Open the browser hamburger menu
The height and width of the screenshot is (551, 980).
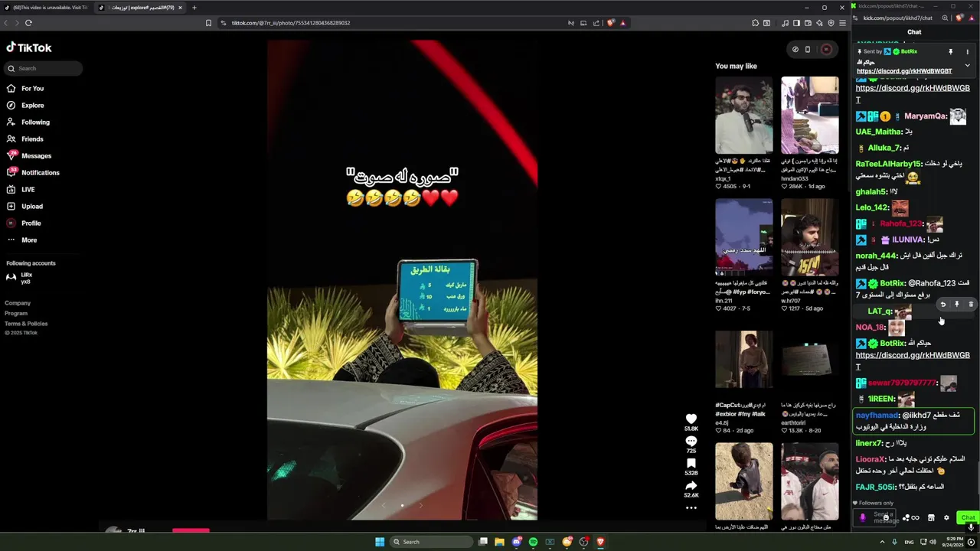point(842,23)
